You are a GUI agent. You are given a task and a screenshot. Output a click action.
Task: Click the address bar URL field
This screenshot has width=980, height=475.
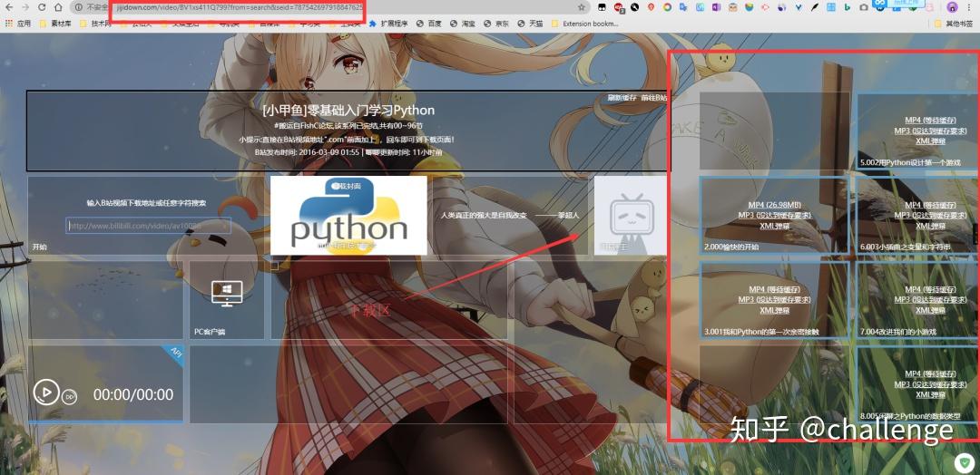[328, 7]
